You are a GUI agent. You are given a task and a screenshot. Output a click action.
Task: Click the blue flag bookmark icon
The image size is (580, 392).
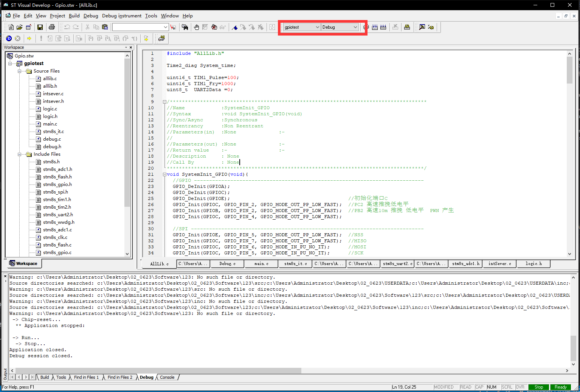click(x=234, y=27)
